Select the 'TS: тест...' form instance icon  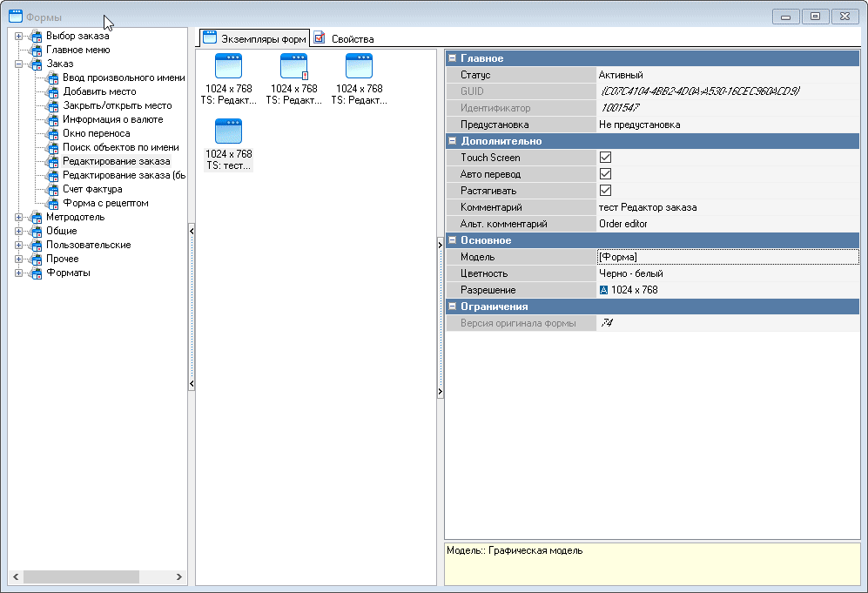click(x=228, y=131)
